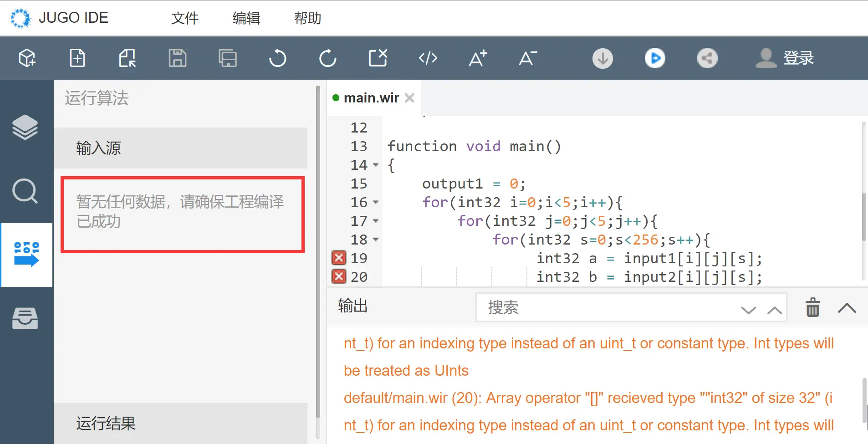Increase font size with A+ icon
The image size is (868, 444).
point(478,58)
